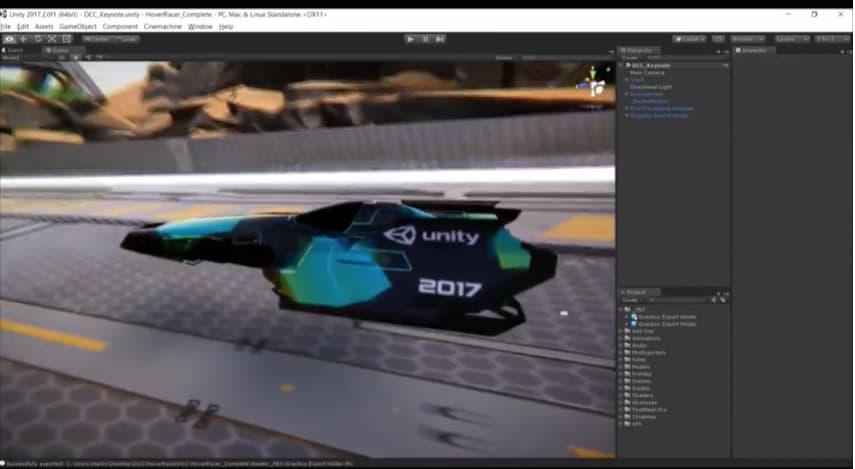This screenshot has width=855, height=469.
Task: Select the Hand tool in the toolbar
Action: click(x=9, y=39)
